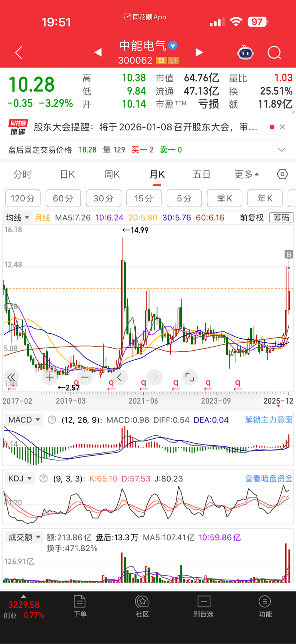Select 季K period button
Screen dimensions: 296x644
[225, 198]
